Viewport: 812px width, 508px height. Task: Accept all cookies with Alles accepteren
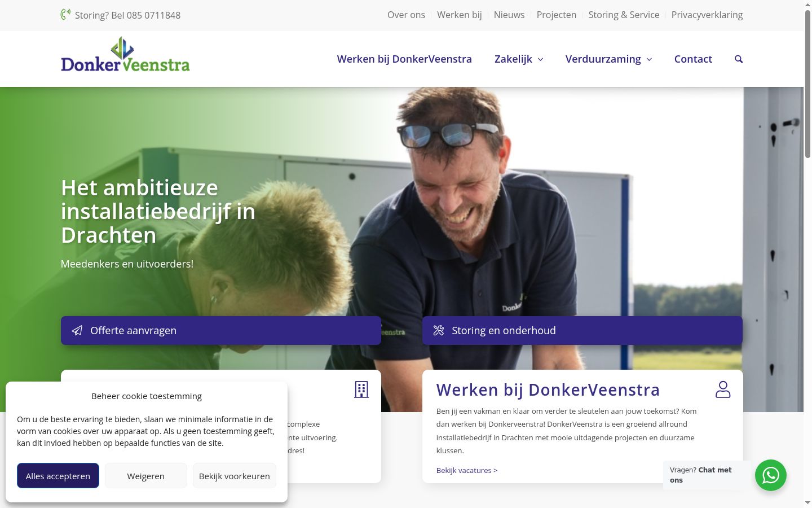58,476
